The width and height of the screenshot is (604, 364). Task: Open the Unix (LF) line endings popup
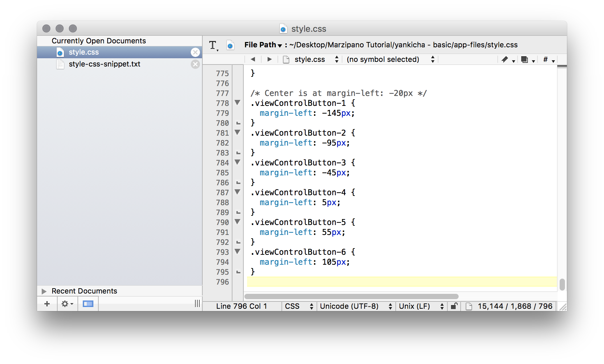pyautogui.click(x=421, y=306)
